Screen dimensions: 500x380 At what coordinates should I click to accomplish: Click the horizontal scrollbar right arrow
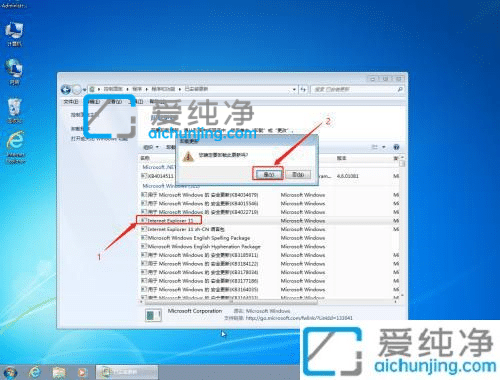point(396,302)
